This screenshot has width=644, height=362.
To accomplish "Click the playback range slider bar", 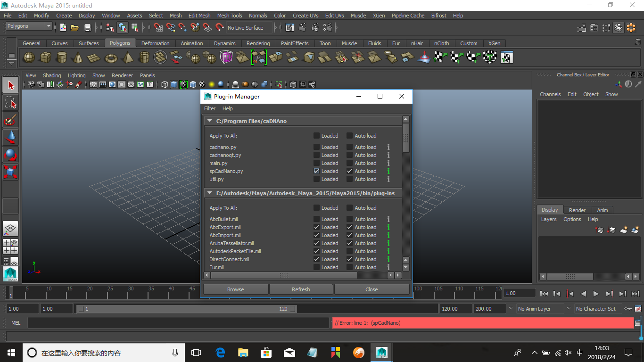I will [186, 309].
